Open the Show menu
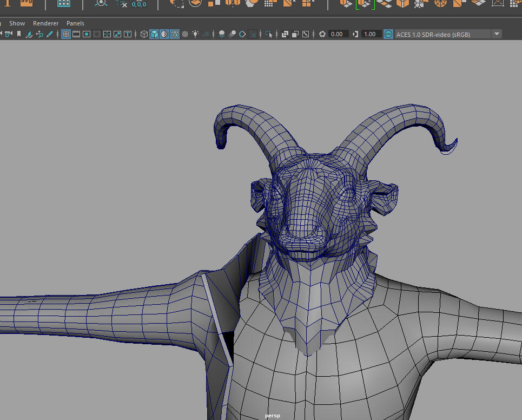 (x=17, y=23)
